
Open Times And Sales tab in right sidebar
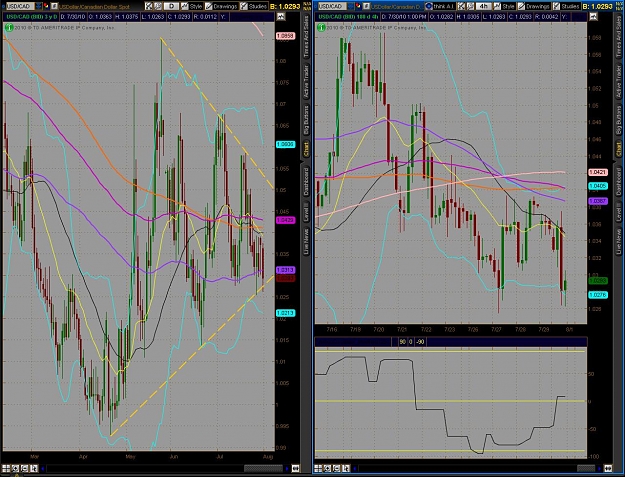click(619, 37)
